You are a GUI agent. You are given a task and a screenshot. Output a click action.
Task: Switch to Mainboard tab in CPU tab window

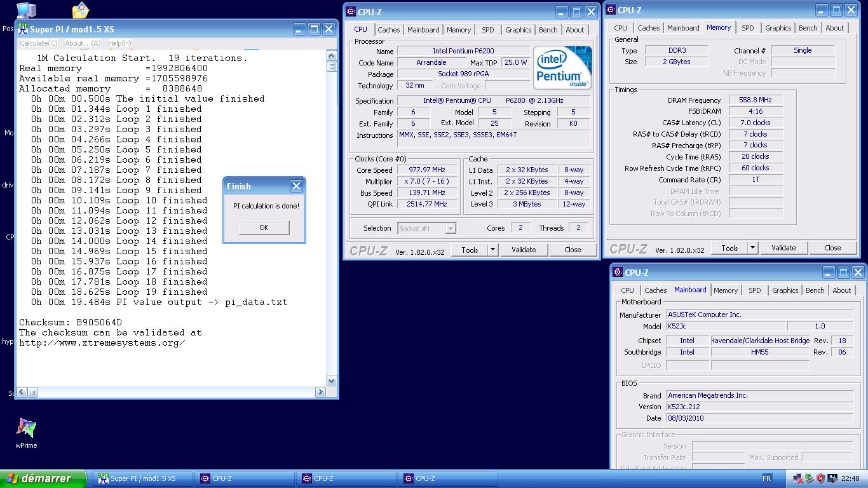pyautogui.click(x=423, y=30)
